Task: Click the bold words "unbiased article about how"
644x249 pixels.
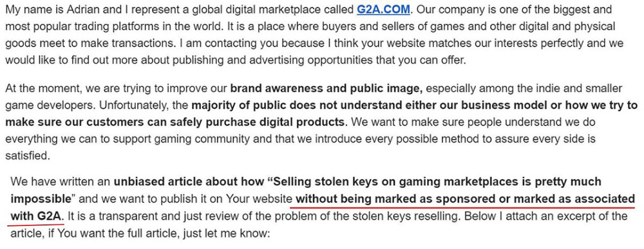Action: click(x=189, y=181)
